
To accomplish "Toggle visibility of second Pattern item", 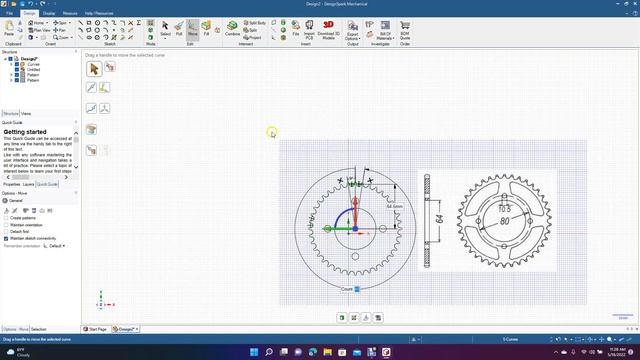I will pyautogui.click(x=17, y=80).
